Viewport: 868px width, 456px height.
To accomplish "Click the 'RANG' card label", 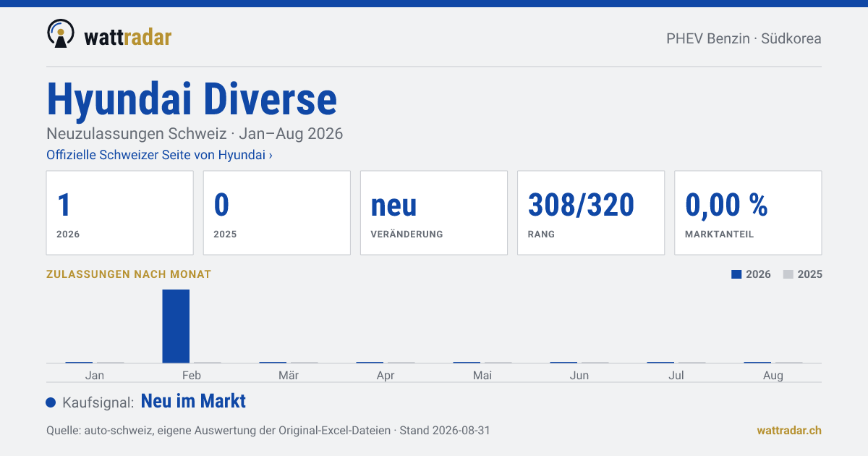I will click(x=541, y=235).
